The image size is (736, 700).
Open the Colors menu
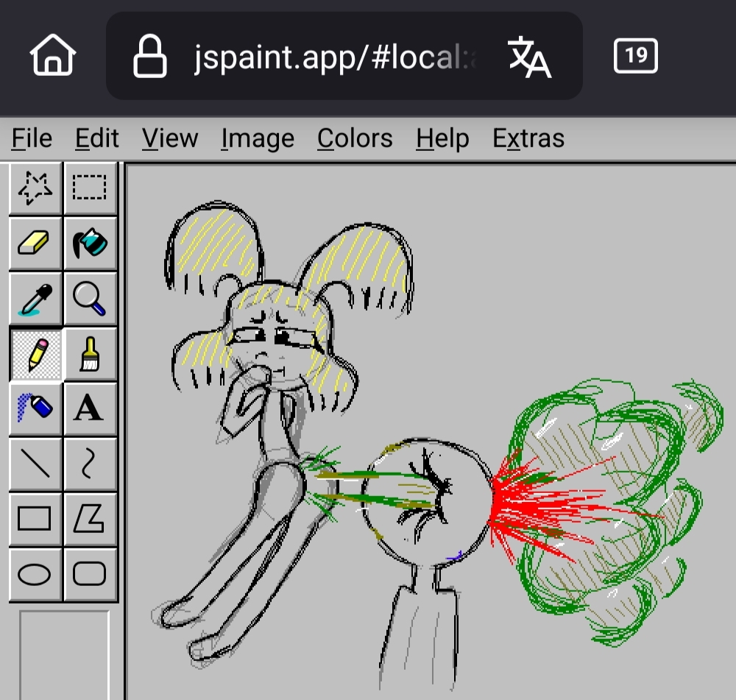pyautogui.click(x=355, y=138)
